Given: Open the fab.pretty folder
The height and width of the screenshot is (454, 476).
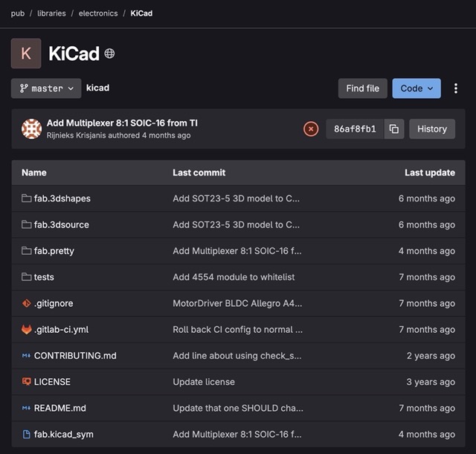Looking at the screenshot, I should (x=54, y=251).
